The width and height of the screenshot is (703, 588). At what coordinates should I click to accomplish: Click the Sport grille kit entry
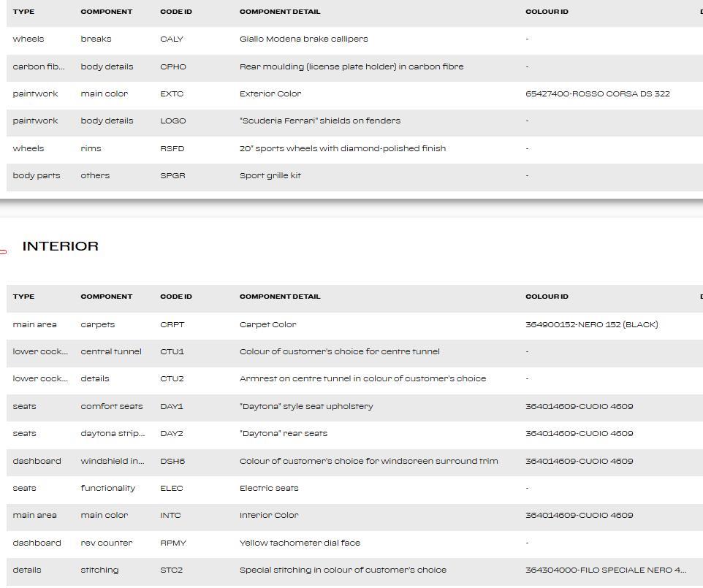pos(270,175)
